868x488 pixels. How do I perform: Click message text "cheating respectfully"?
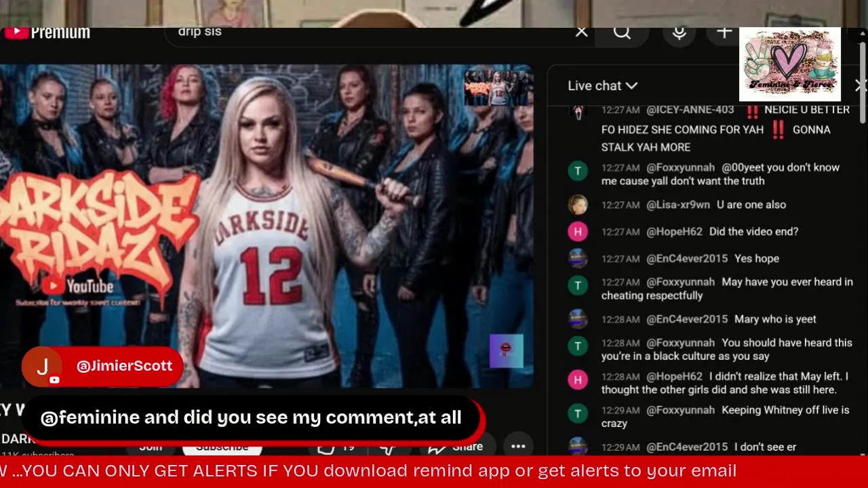click(x=652, y=296)
